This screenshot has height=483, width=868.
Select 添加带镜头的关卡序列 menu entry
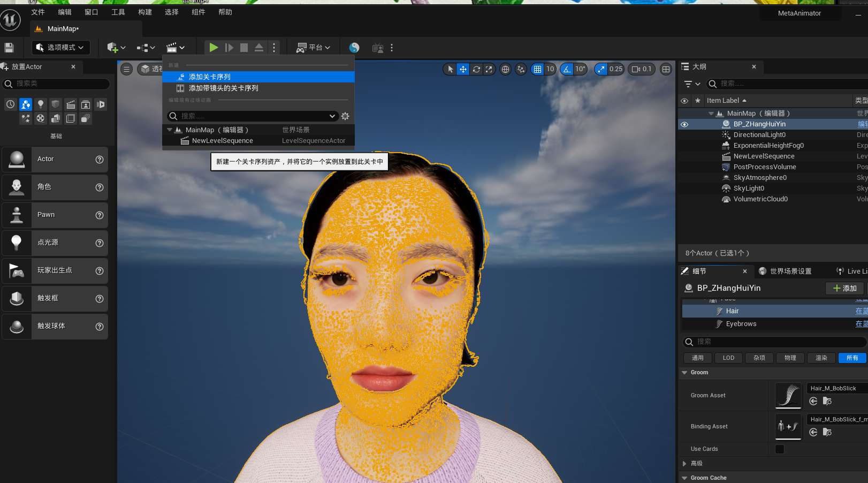(x=258, y=88)
